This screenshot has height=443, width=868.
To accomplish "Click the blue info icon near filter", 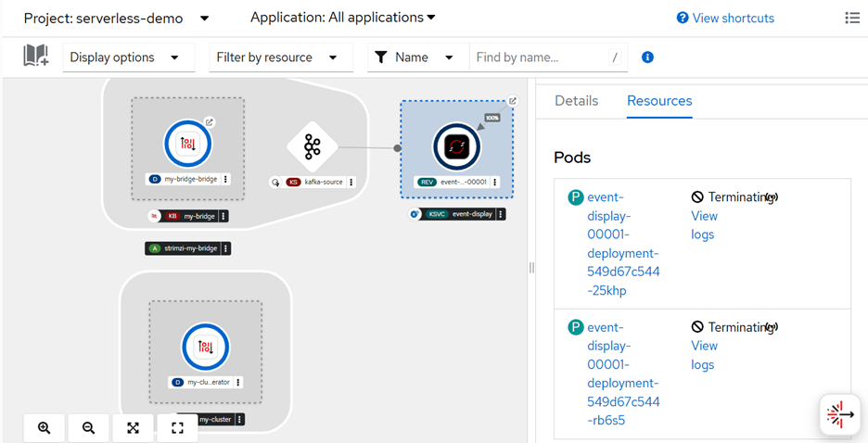I will click(647, 57).
